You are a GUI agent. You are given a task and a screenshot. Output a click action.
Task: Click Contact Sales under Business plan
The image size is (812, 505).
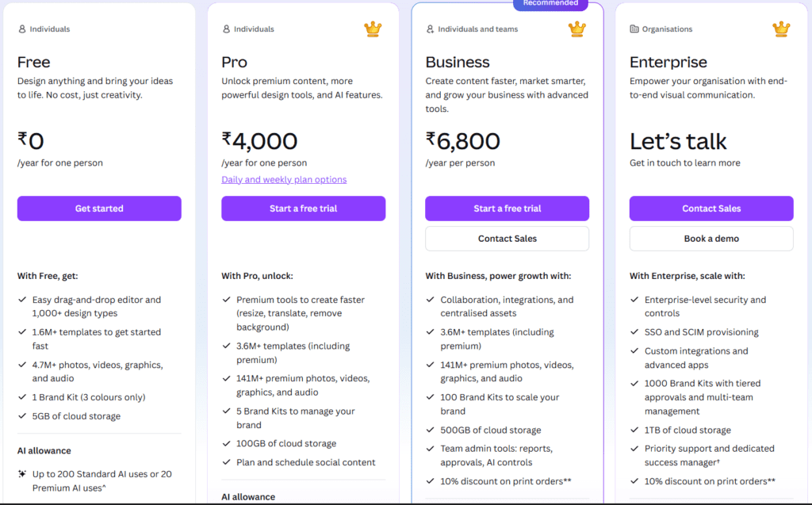[507, 239]
